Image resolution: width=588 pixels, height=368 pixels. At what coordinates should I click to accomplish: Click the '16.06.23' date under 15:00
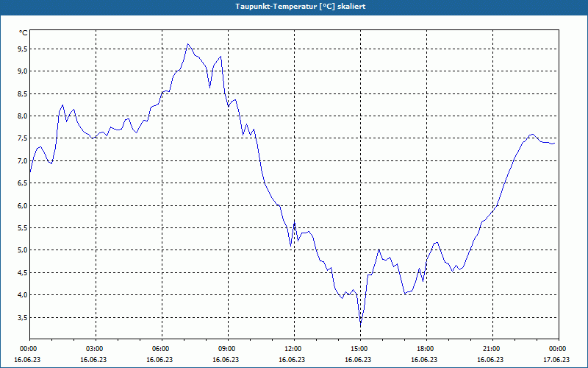click(358, 360)
